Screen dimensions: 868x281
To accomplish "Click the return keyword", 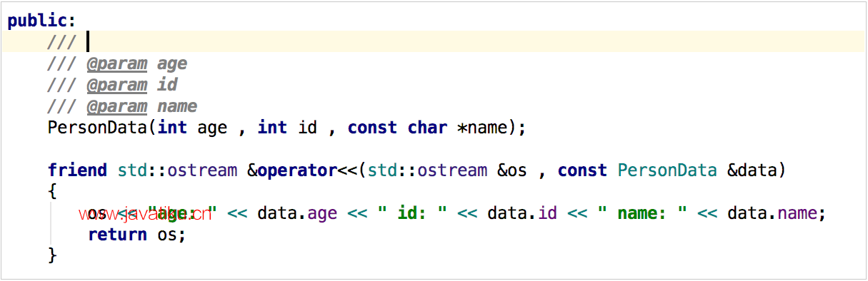I will coord(117,235).
